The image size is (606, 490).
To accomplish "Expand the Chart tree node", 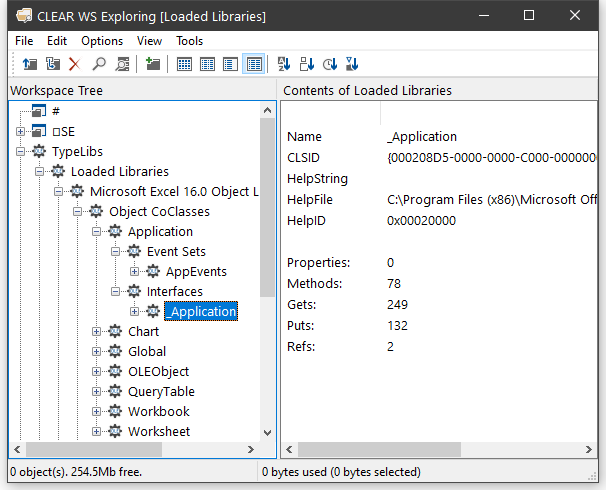I will (97, 332).
